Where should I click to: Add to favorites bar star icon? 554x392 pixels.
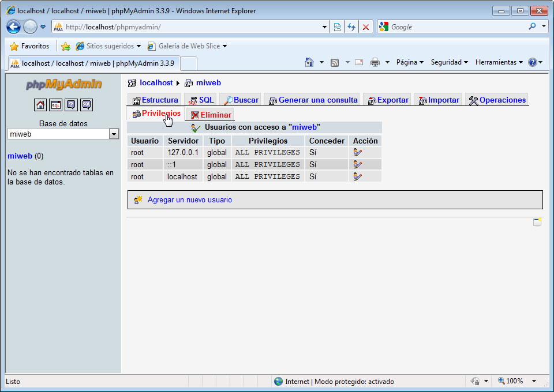[66, 46]
